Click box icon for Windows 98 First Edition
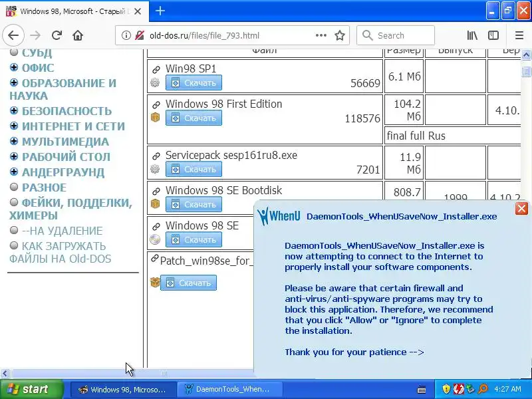532x399 pixels. [155, 118]
